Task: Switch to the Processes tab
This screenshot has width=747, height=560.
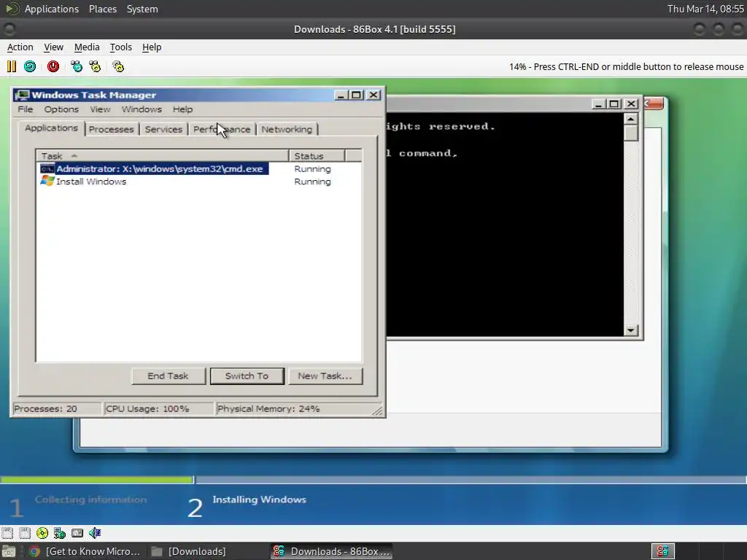Action: click(111, 129)
